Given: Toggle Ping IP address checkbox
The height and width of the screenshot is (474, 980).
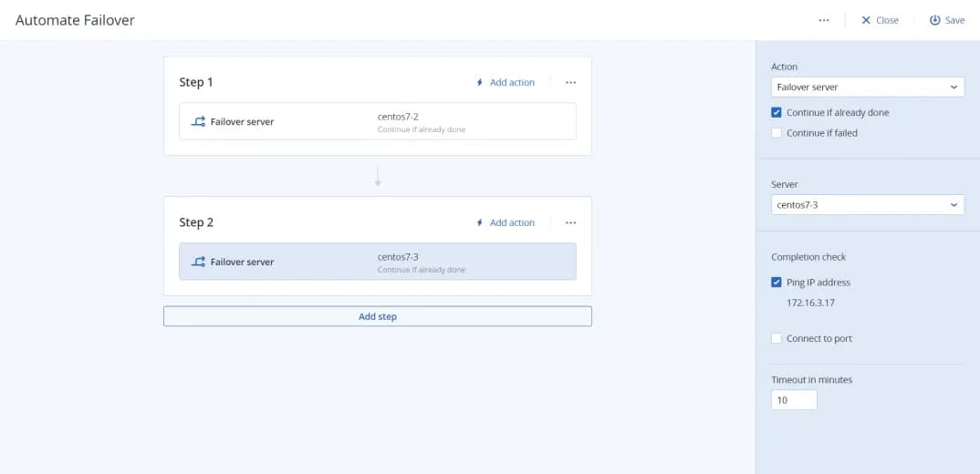Looking at the screenshot, I should coord(777,283).
